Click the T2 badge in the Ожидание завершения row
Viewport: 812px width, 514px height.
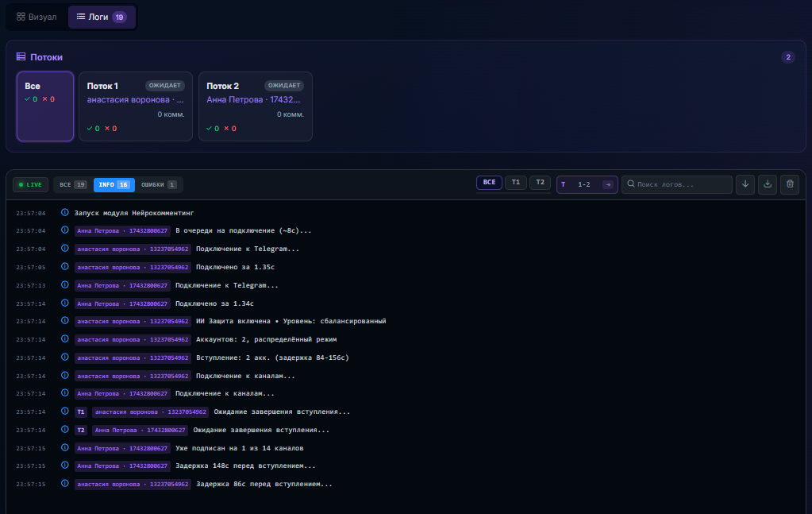pos(81,430)
